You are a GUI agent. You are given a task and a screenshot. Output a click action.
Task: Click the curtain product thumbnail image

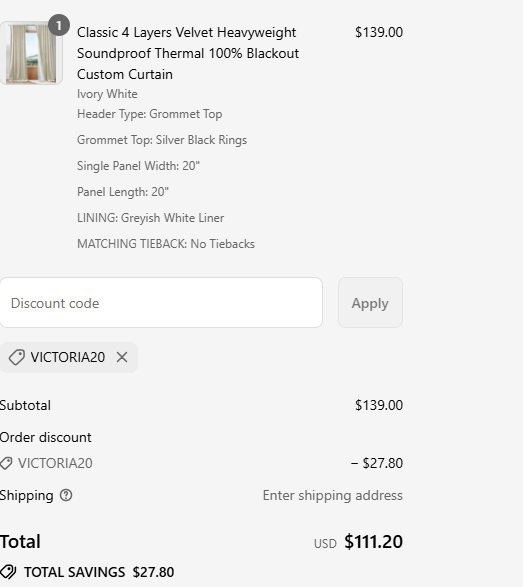coord(31,53)
